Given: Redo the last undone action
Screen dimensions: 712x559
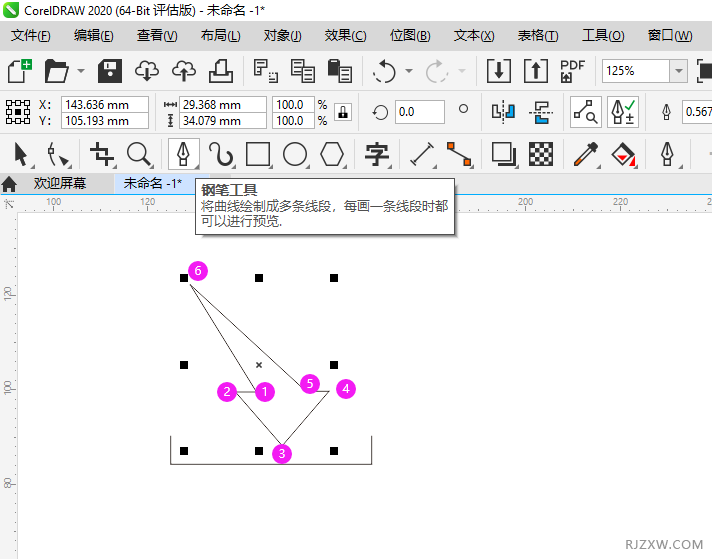Looking at the screenshot, I should pos(437,71).
